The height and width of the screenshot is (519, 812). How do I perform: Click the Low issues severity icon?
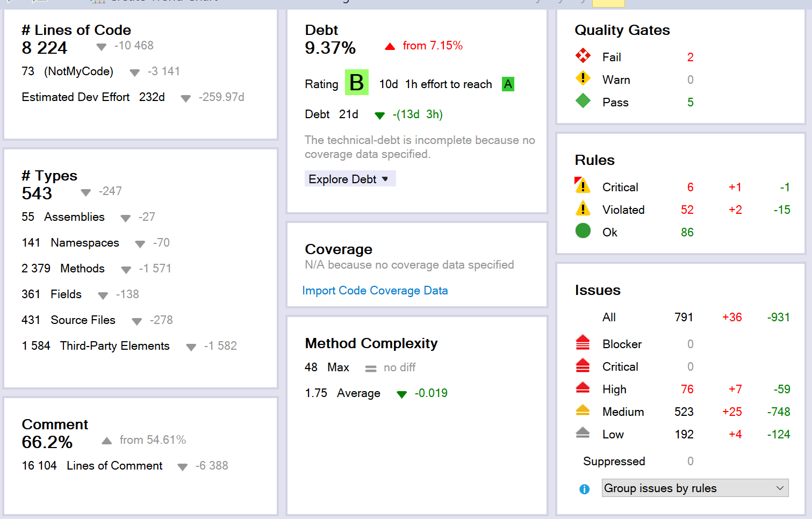point(583,432)
